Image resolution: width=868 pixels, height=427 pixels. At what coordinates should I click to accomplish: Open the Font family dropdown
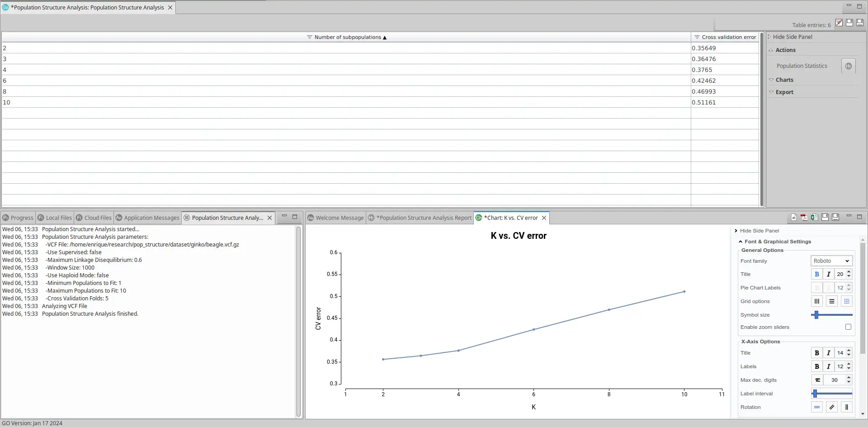click(831, 261)
